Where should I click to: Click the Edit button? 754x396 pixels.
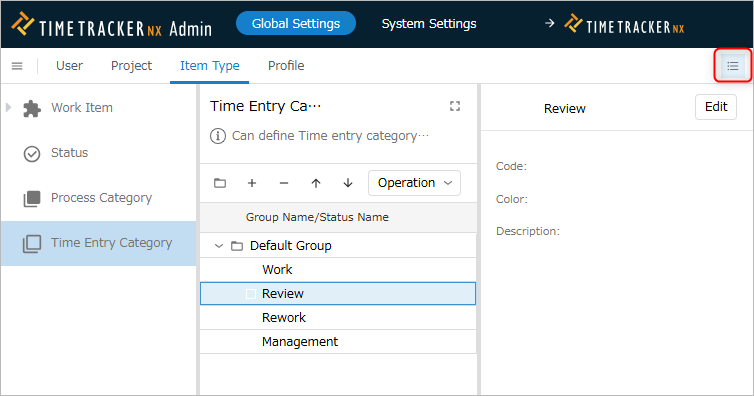click(716, 107)
